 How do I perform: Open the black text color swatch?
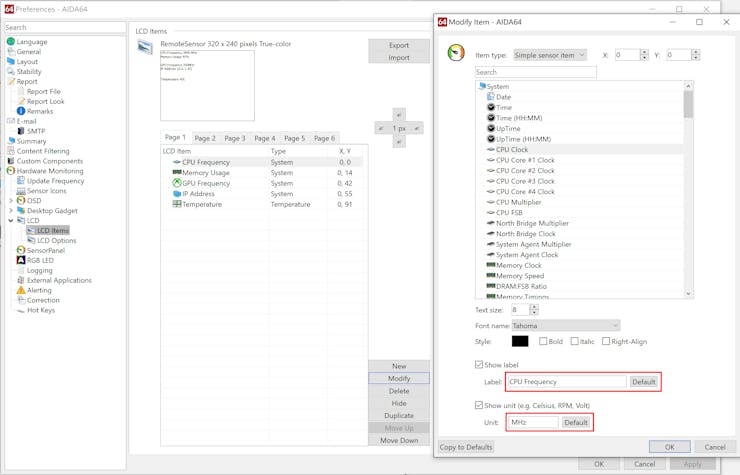pyautogui.click(x=520, y=342)
